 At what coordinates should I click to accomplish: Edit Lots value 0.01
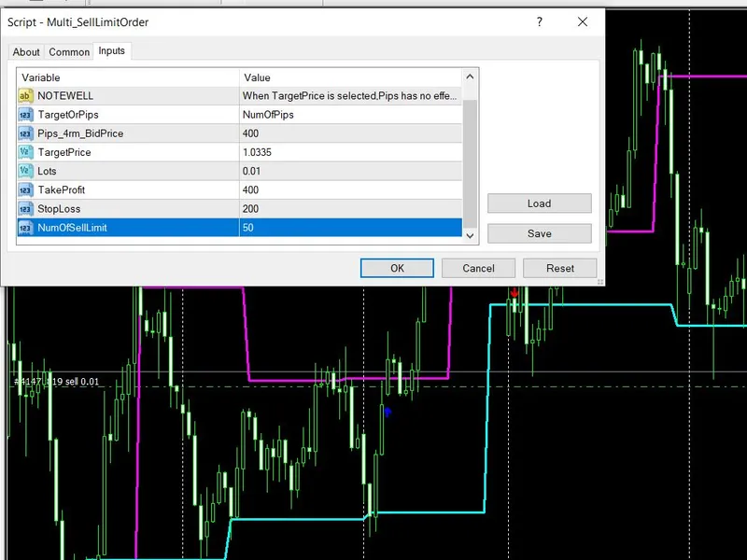pyautogui.click(x=351, y=171)
